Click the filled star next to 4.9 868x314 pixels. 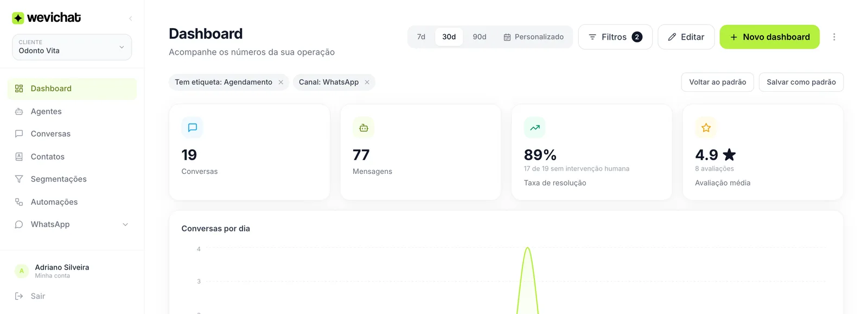click(x=729, y=155)
